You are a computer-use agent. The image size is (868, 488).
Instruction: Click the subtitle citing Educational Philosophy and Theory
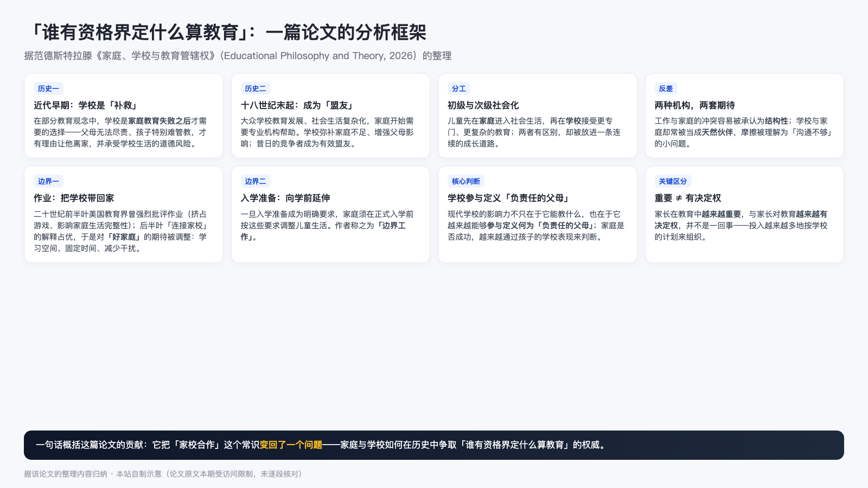[238, 56]
